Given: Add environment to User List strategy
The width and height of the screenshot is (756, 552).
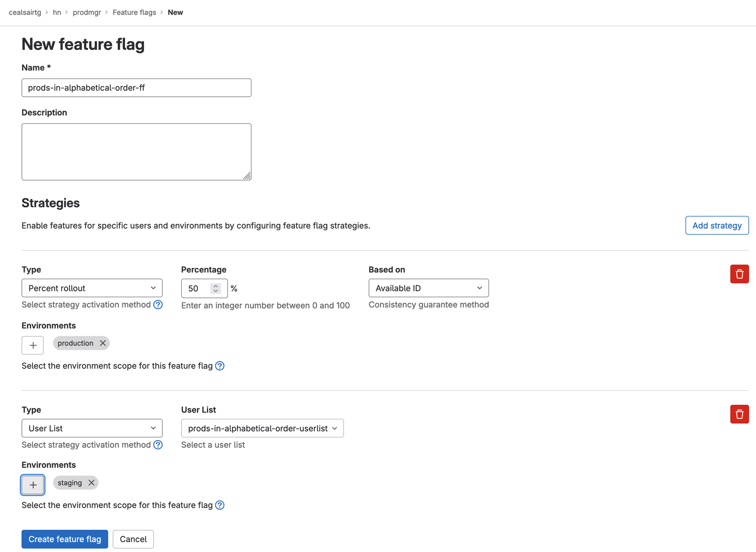Looking at the screenshot, I should click(x=33, y=484).
